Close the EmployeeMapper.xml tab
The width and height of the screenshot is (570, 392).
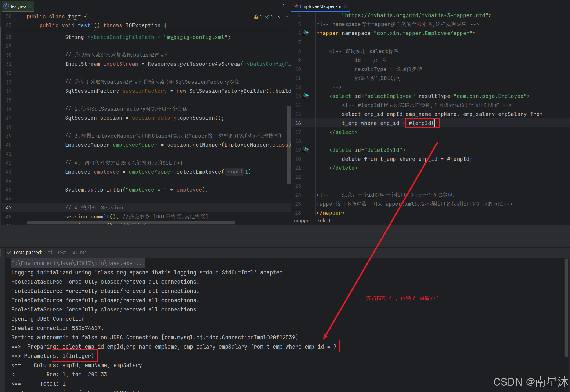point(346,6)
